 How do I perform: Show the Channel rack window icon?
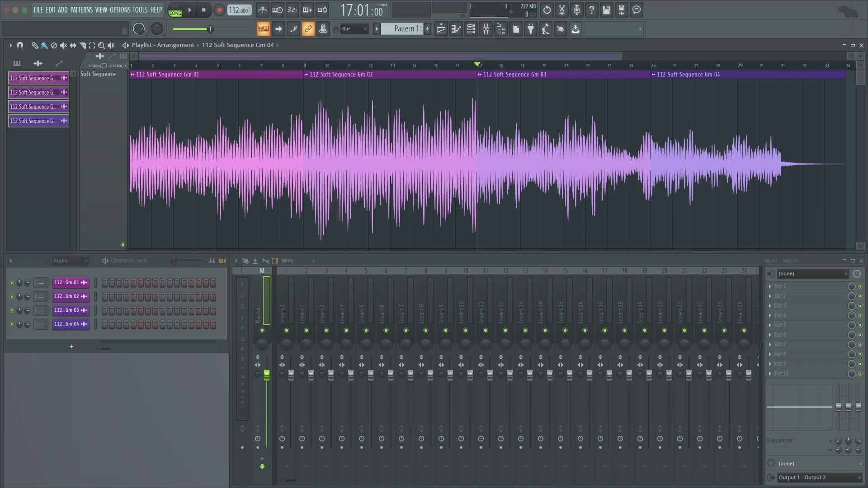[x=471, y=29]
